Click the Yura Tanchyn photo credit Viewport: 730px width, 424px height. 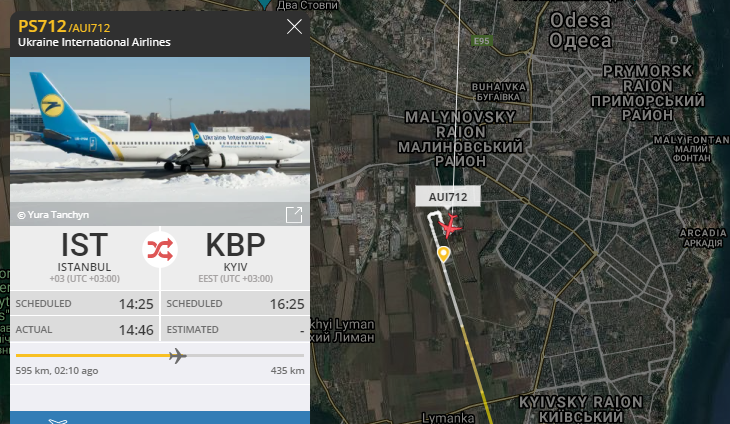pyautogui.click(x=53, y=215)
